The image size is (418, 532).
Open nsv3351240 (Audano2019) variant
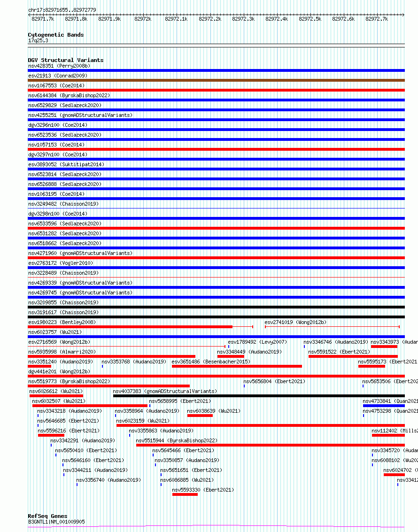[61, 361]
